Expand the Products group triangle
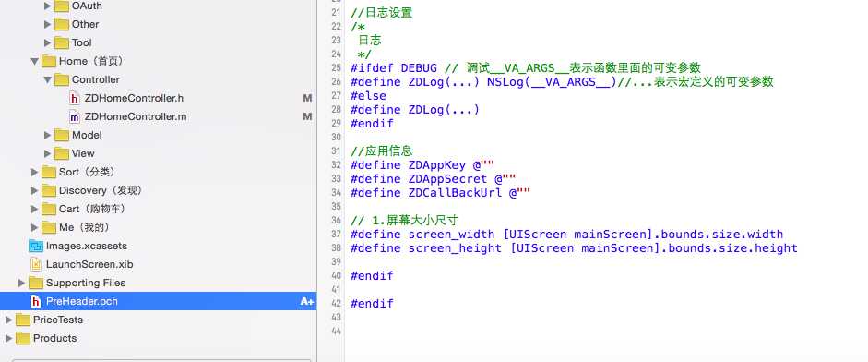Viewport: 868px width, 362px height. [9, 338]
